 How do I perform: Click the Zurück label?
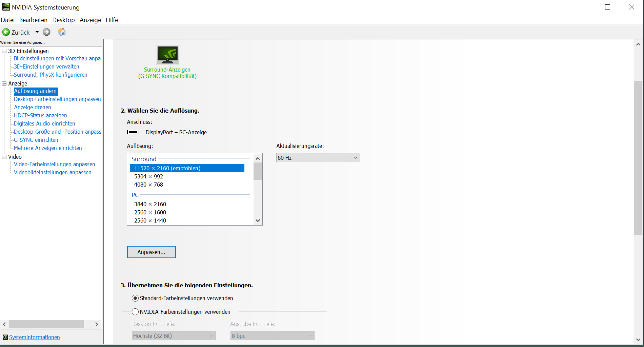click(21, 32)
